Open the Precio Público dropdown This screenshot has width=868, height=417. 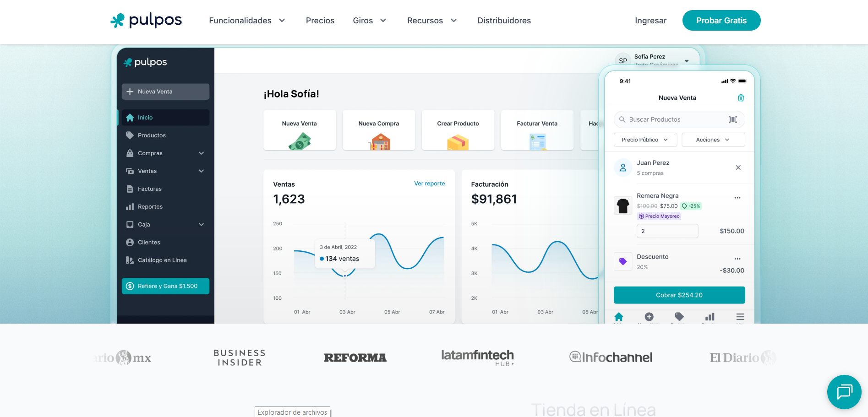[x=644, y=140]
